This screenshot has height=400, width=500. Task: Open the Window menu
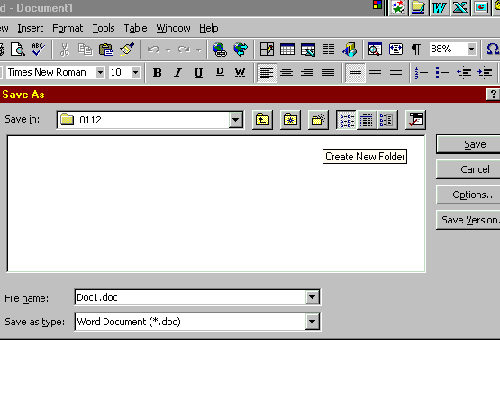[x=173, y=28]
